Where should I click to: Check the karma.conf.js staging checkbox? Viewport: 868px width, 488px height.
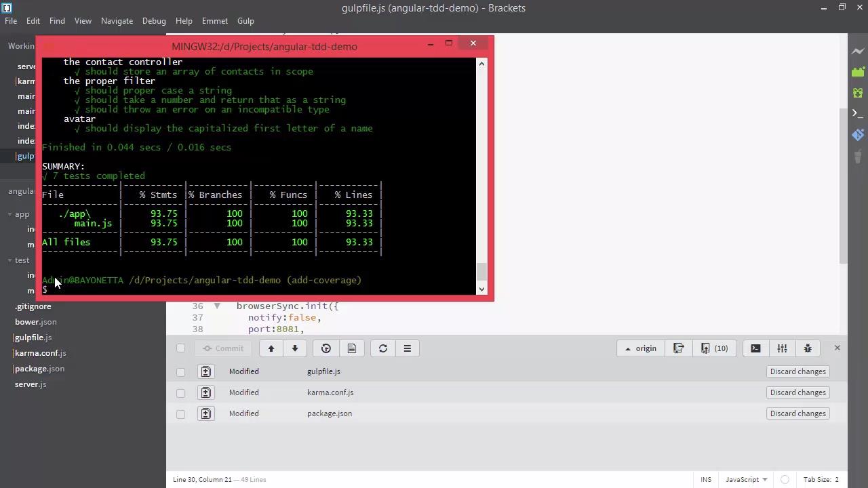click(180, 392)
